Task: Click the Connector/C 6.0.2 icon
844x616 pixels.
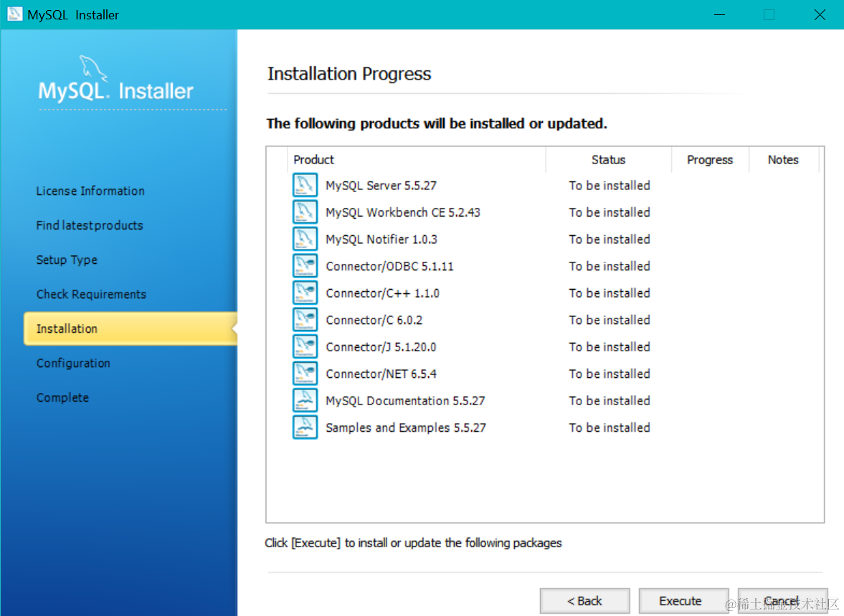Action: 305,320
